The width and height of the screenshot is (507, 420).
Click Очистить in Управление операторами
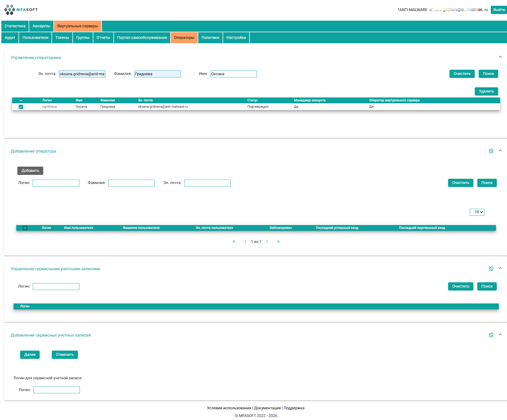(462, 74)
